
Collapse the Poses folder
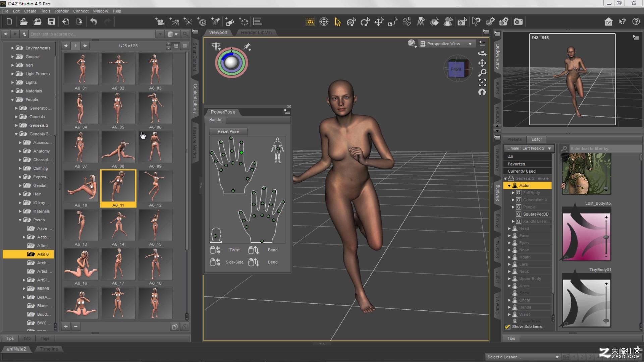click(20, 220)
